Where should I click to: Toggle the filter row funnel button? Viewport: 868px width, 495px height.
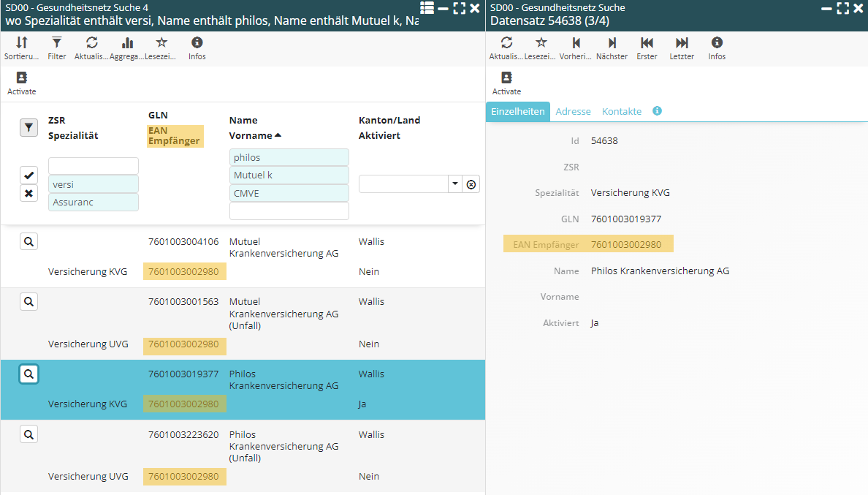point(28,128)
